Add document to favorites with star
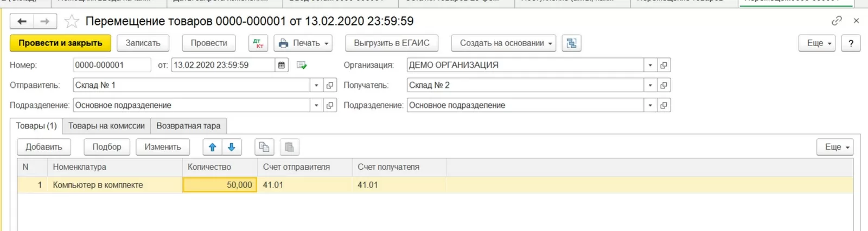The height and width of the screenshot is (231, 868). point(72,22)
